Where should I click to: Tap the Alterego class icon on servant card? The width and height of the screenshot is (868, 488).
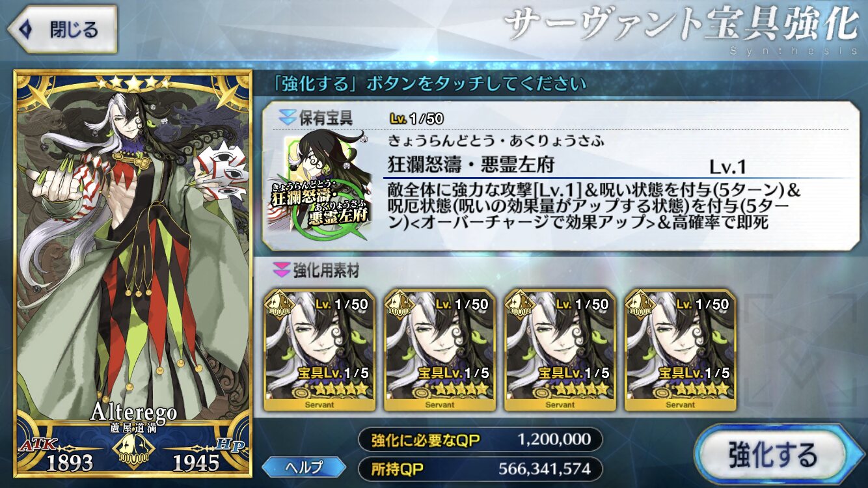click(133, 448)
